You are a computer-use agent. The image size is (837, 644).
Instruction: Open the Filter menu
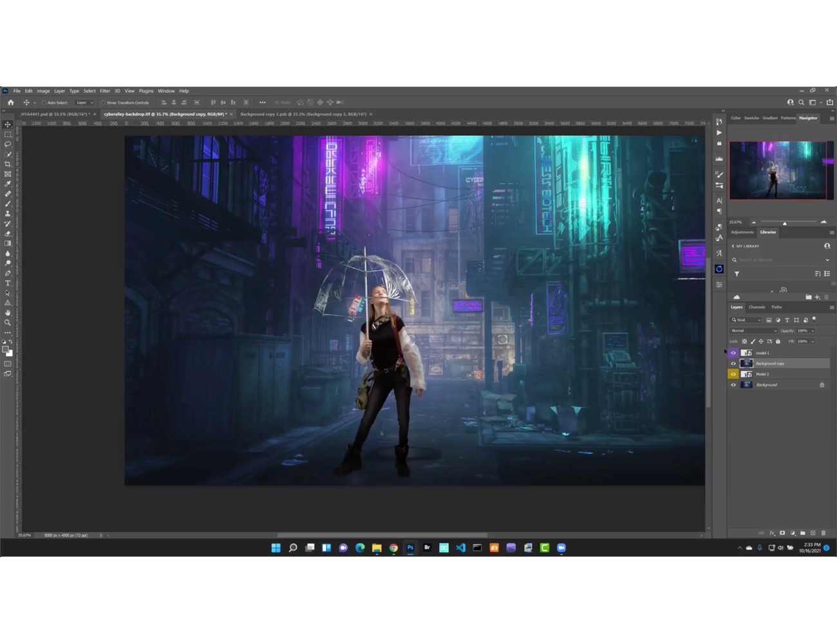[x=105, y=91]
